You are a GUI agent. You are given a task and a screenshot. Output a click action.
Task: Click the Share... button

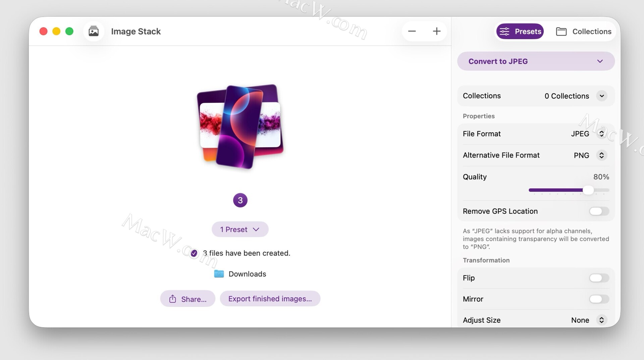pos(187,299)
